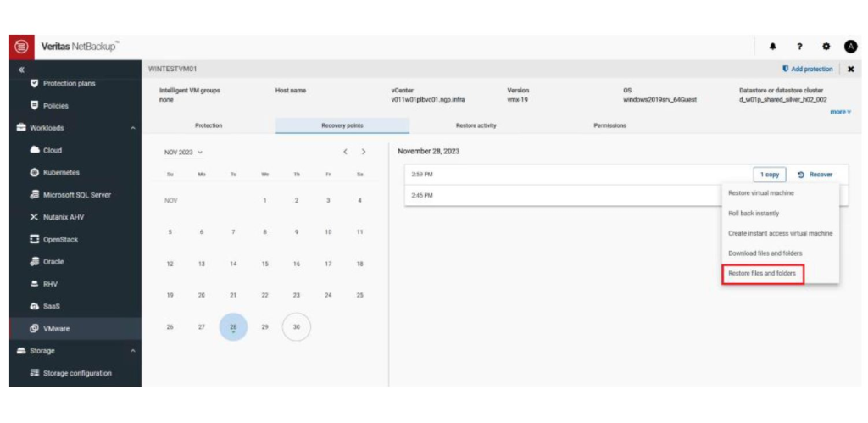
Task: Switch to the Protection tab
Action: [x=209, y=125]
